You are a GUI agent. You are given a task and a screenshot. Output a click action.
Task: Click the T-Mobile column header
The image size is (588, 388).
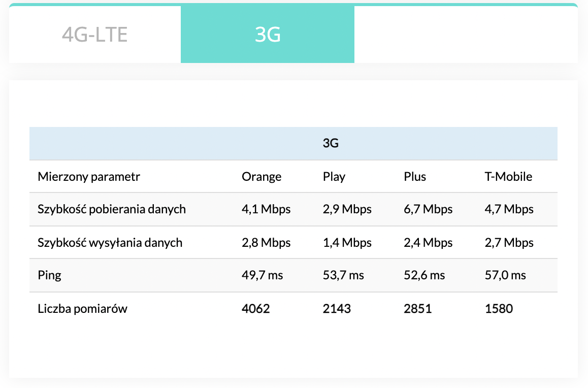[508, 177]
